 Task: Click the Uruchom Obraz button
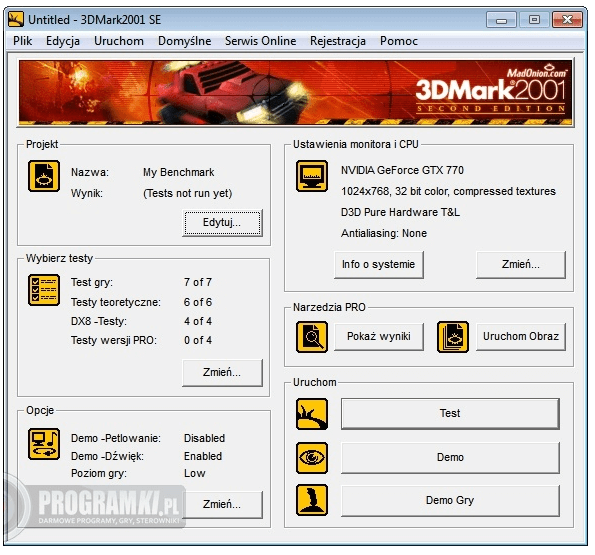521,336
